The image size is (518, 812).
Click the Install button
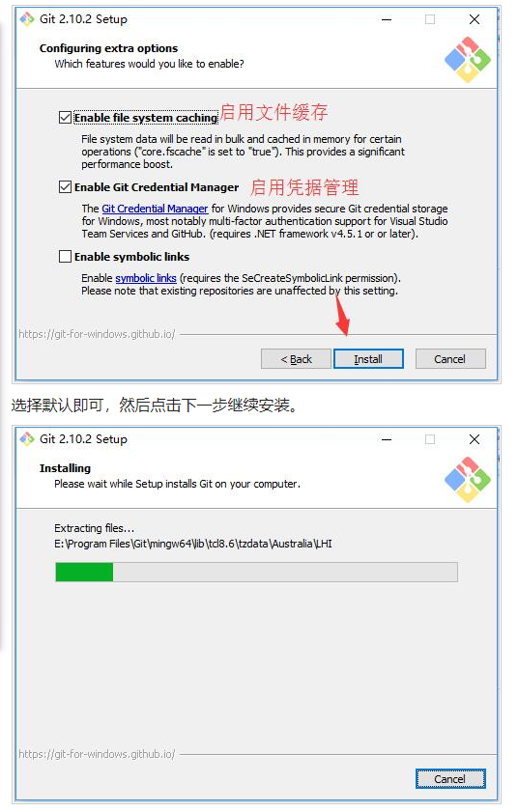[x=368, y=359]
